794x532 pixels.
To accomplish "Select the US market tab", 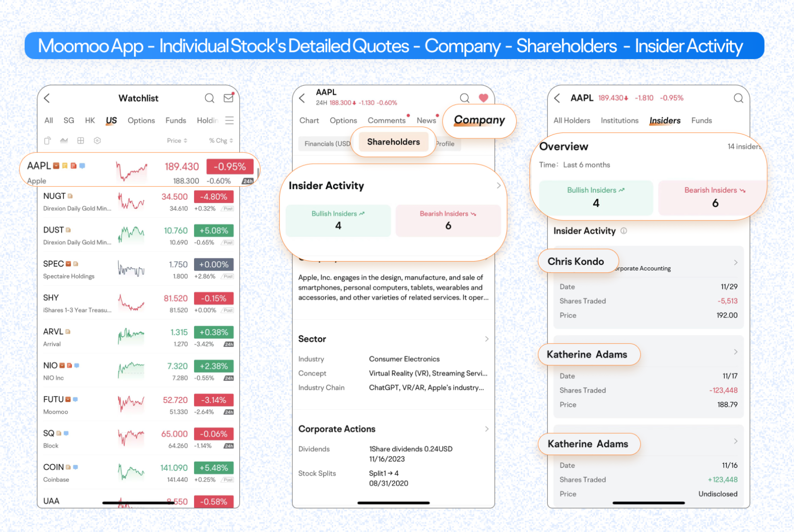I will click(111, 121).
